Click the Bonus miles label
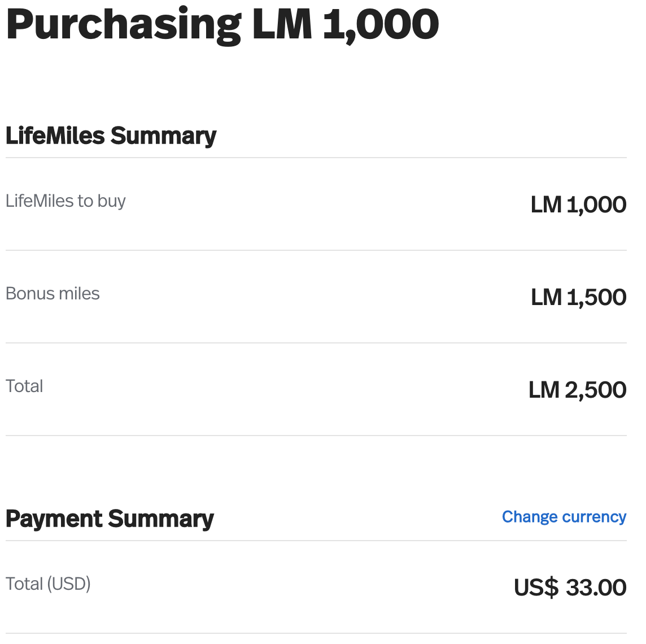The height and width of the screenshot is (644, 646). [53, 293]
